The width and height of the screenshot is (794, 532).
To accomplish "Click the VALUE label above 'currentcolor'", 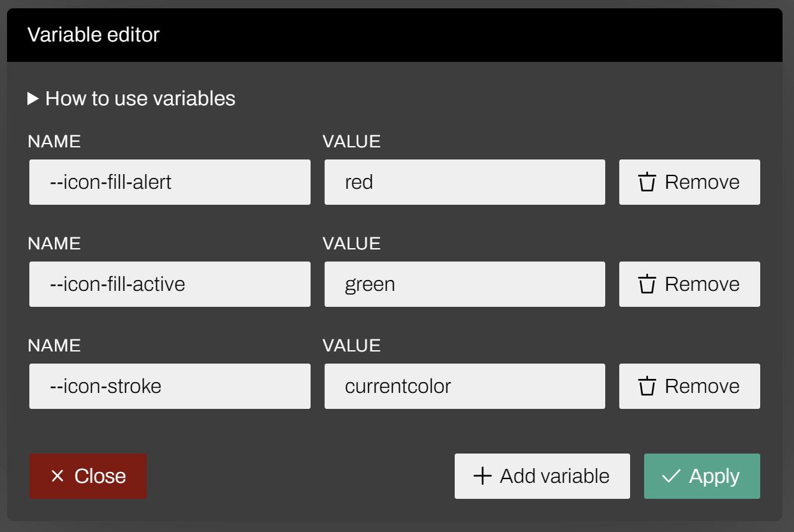I will point(351,345).
